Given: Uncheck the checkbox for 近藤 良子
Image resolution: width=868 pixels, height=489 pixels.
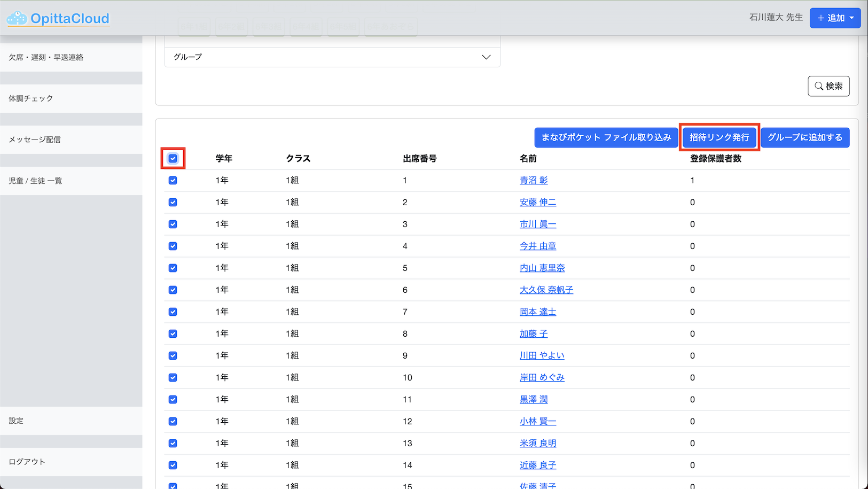Looking at the screenshot, I should click(173, 465).
